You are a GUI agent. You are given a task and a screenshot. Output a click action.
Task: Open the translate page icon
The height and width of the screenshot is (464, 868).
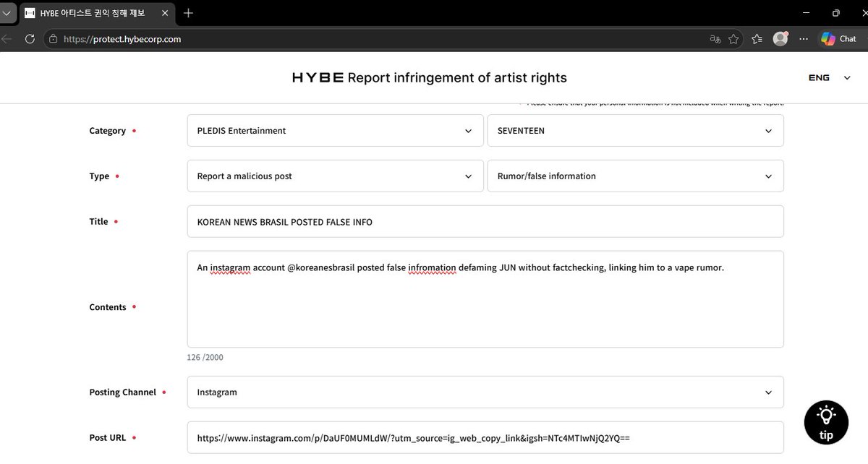(x=715, y=39)
